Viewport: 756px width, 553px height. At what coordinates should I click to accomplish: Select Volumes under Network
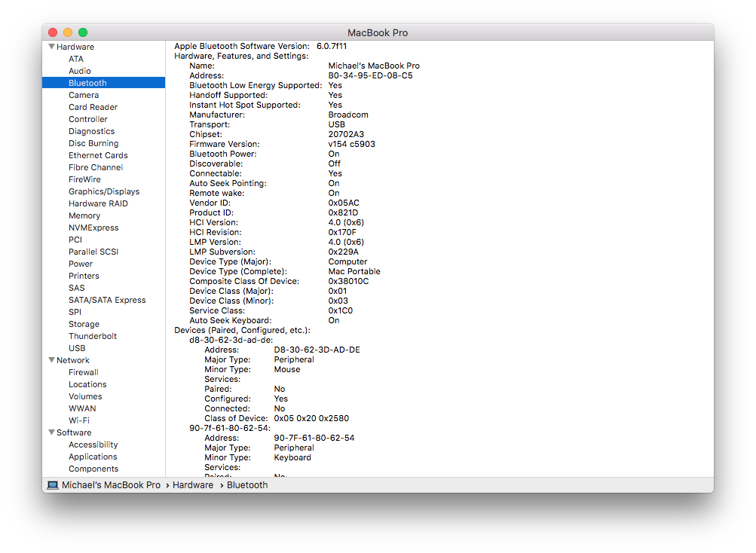tap(85, 396)
